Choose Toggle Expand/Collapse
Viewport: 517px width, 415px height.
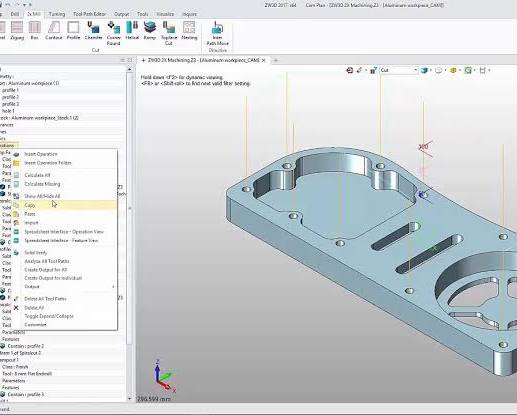click(64, 316)
